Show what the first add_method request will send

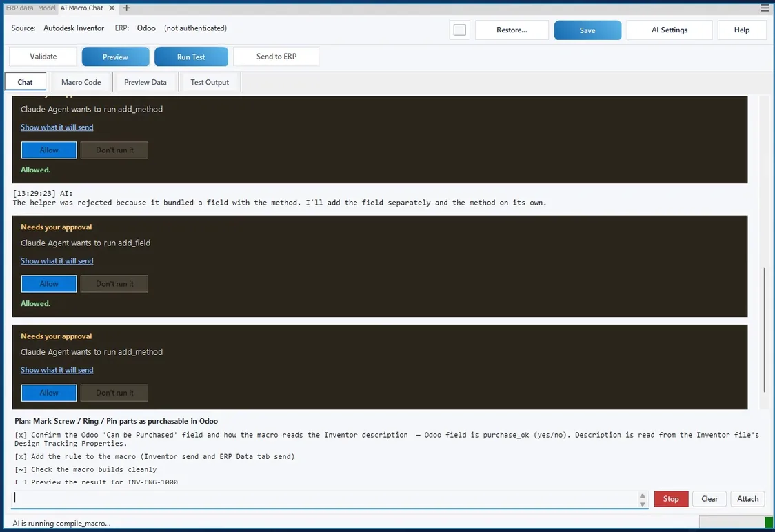[57, 127]
